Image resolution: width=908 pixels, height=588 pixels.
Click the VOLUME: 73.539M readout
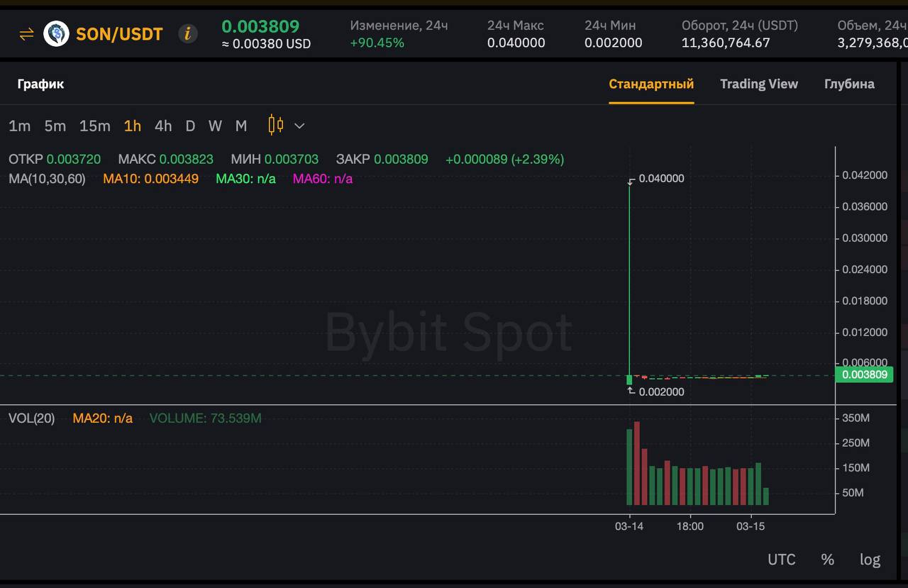point(205,418)
